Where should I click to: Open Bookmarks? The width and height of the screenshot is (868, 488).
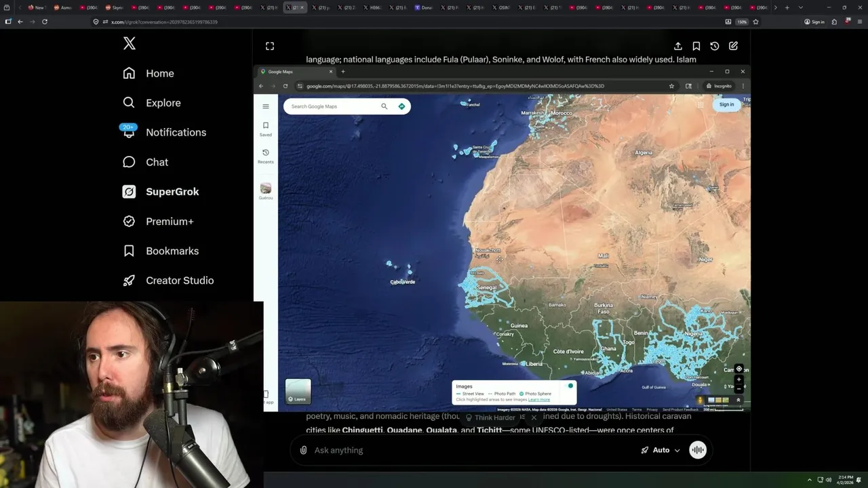point(161,251)
